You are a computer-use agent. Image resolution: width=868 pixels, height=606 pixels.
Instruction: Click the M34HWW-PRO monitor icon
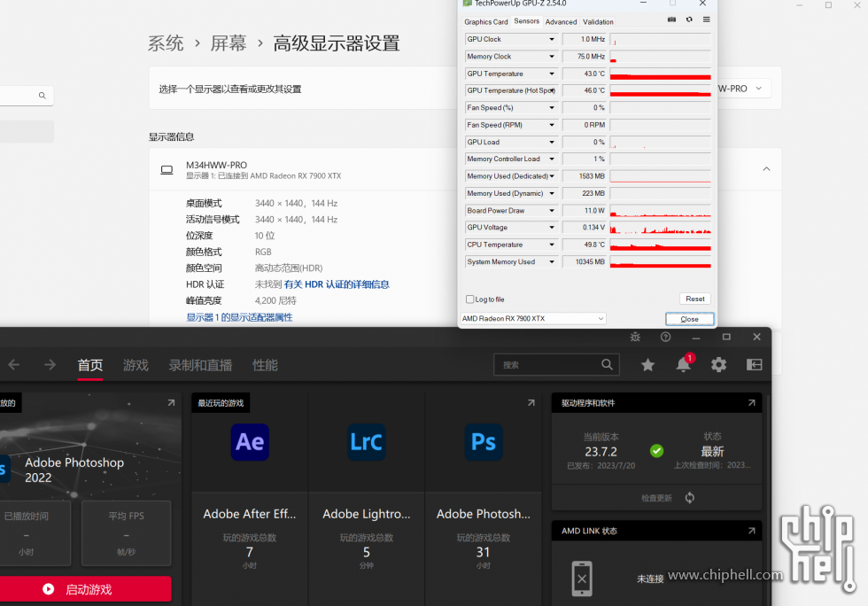coord(167,169)
